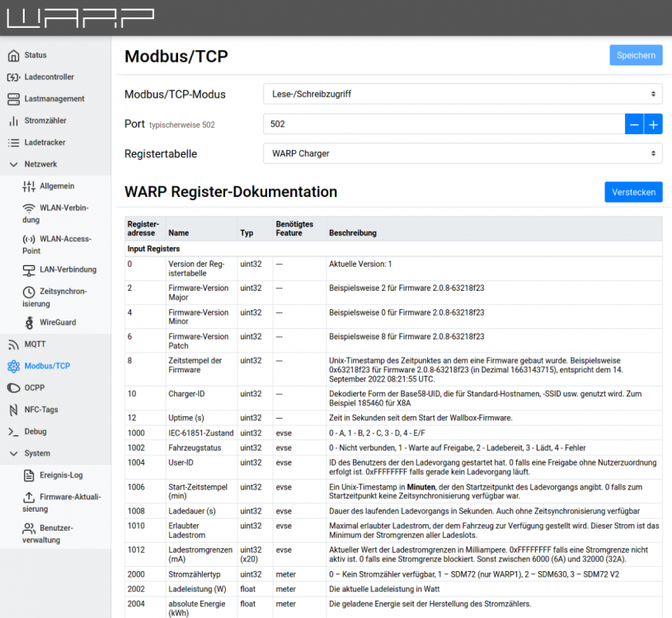Click the OCPP icon in sidebar

[x=13, y=388]
